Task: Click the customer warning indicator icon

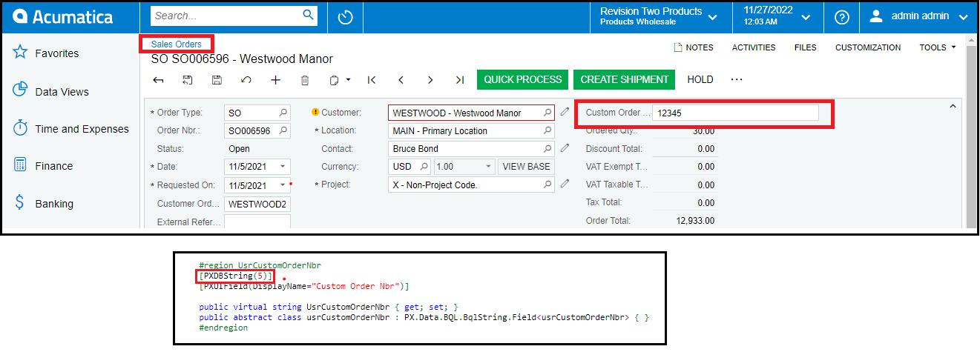Action: pyautogui.click(x=315, y=113)
